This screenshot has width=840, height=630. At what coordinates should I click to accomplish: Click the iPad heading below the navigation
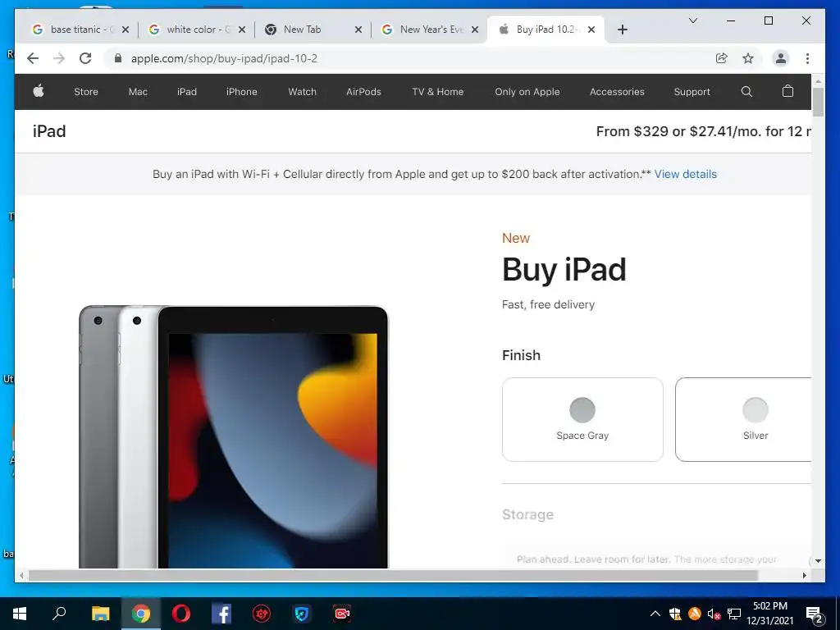[49, 131]
